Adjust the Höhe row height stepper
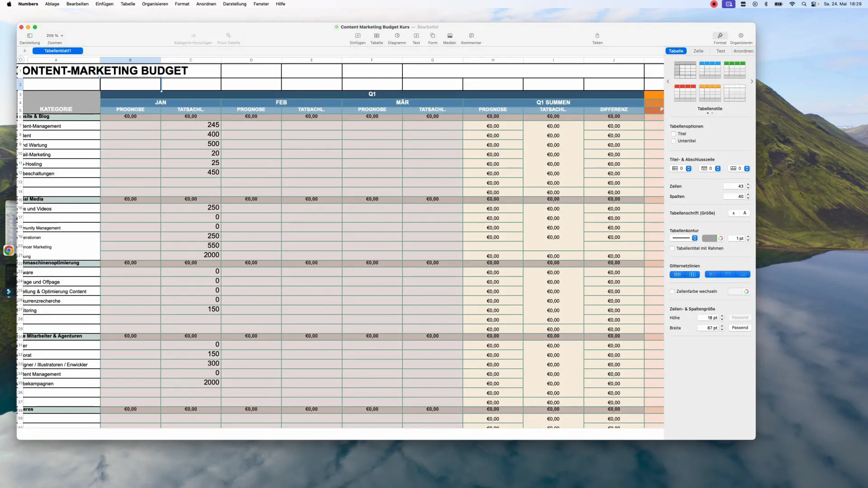The width and height of the screenshot is (868, 488). [x=722, y=318]
